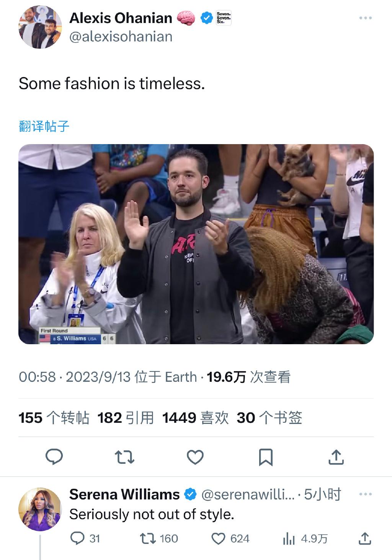Retweet Serena Williams' reply
This screenshot has width=392, height=560.
coord(148,539)
